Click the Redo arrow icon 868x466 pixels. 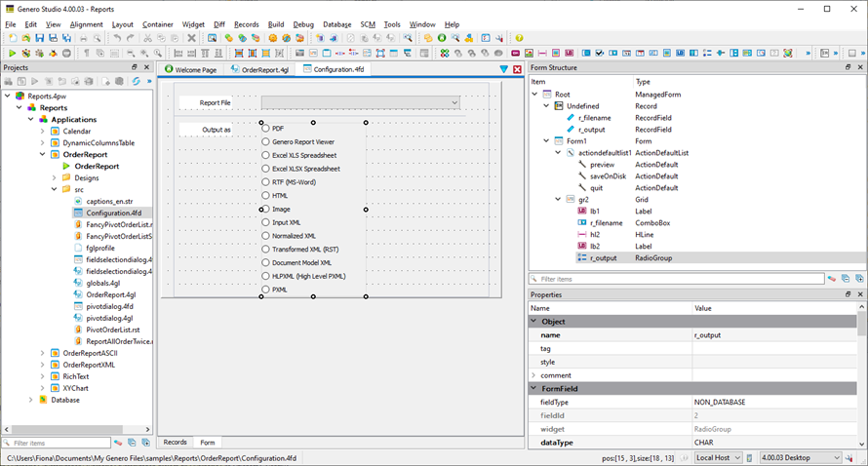131,38
